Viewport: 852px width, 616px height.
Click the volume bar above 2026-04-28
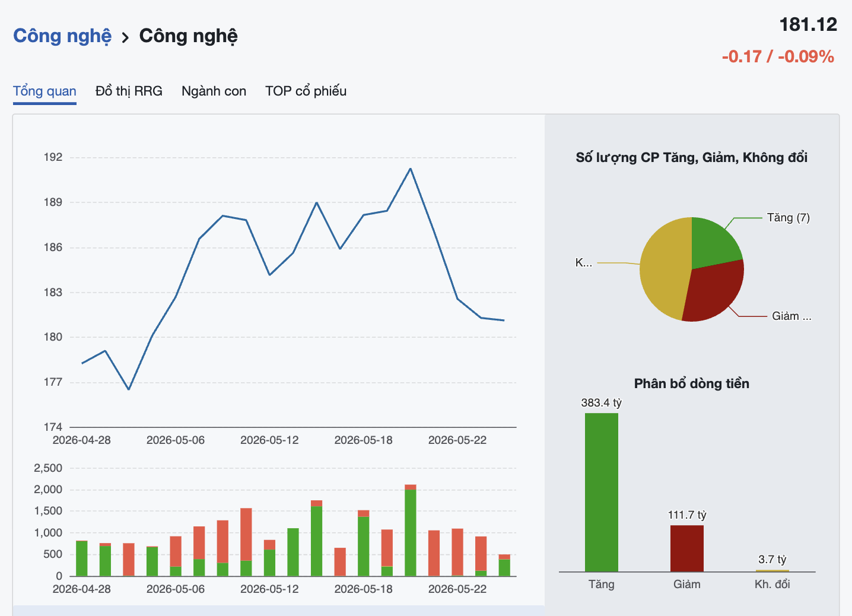[82, 558]
